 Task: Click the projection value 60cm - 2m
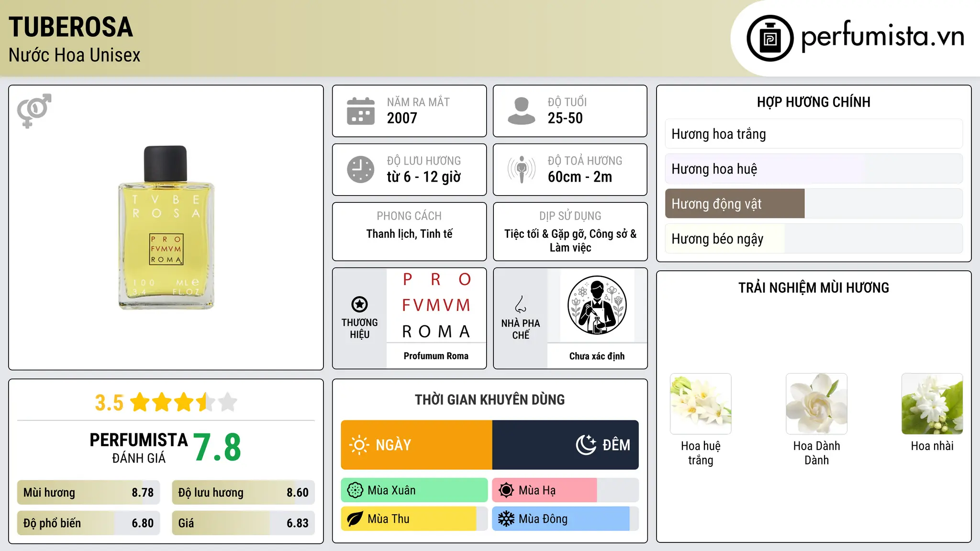[580, 177]
